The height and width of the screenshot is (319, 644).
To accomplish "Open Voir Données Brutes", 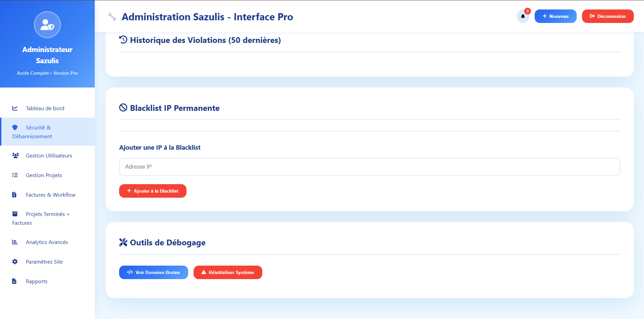I will pos(153,272).
